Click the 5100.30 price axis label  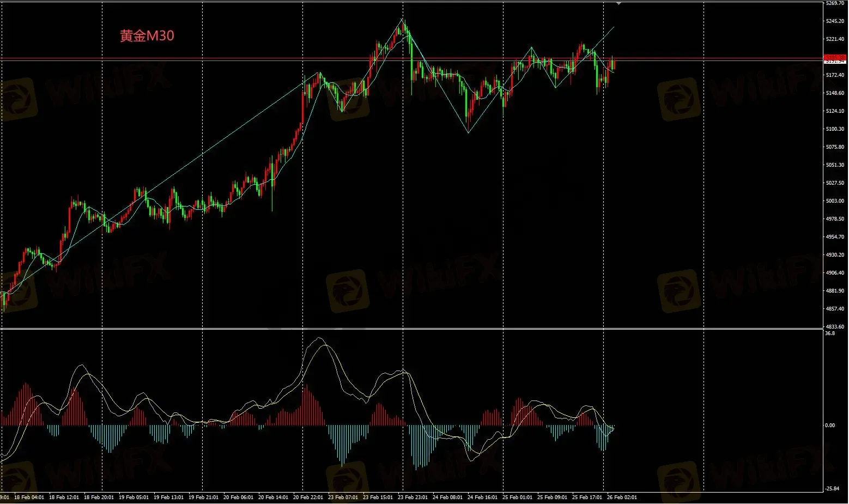pos(835,129)
